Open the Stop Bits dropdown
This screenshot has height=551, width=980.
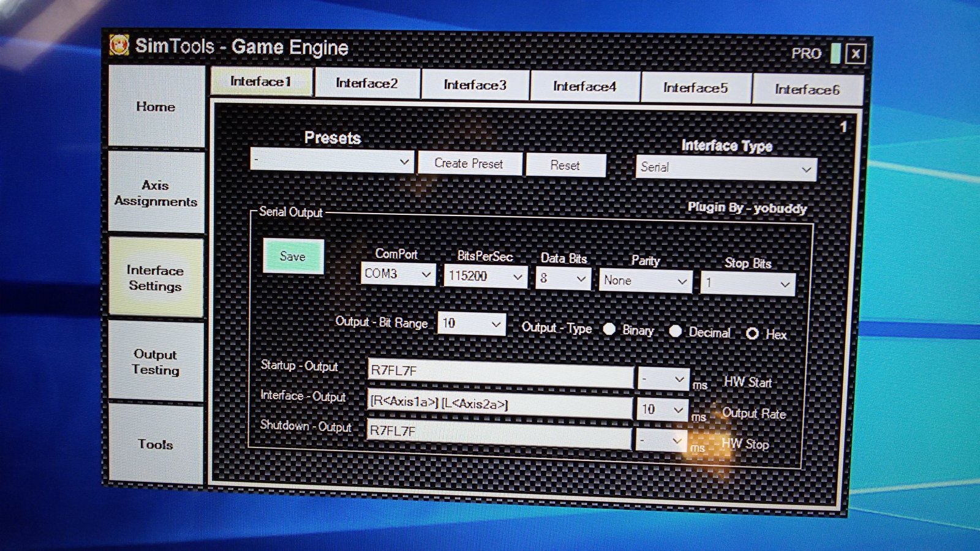tap(748, 283)
